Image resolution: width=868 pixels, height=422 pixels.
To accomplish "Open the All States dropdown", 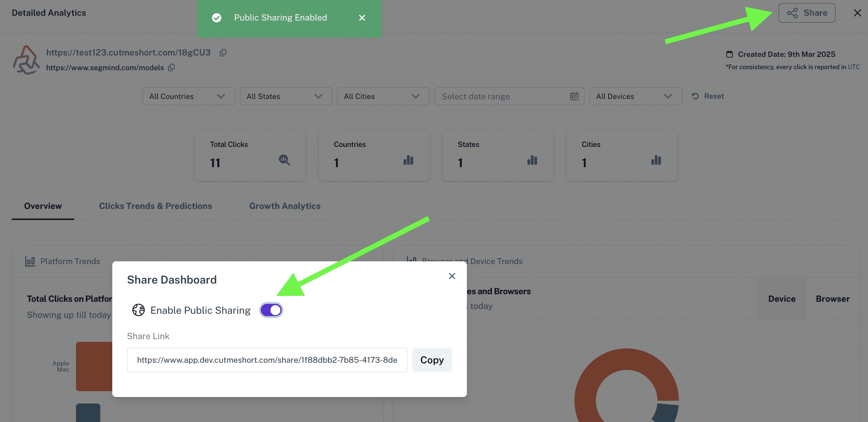I will (x=286, y=96).
